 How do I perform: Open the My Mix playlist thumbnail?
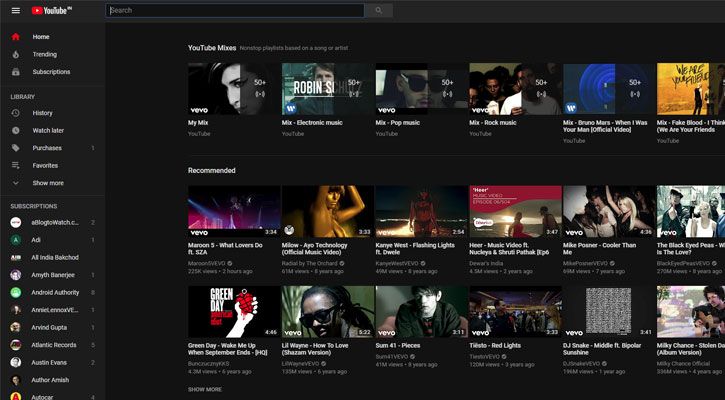click(234, 89)
